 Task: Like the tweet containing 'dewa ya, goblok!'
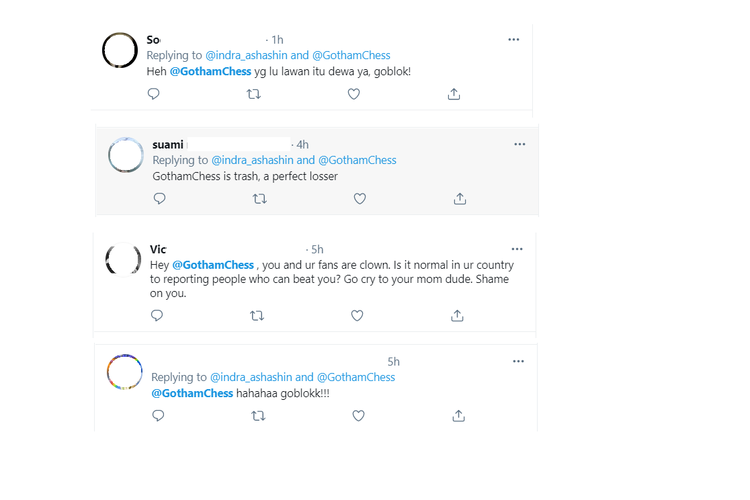pyautogui.click(x=353, y=94)
